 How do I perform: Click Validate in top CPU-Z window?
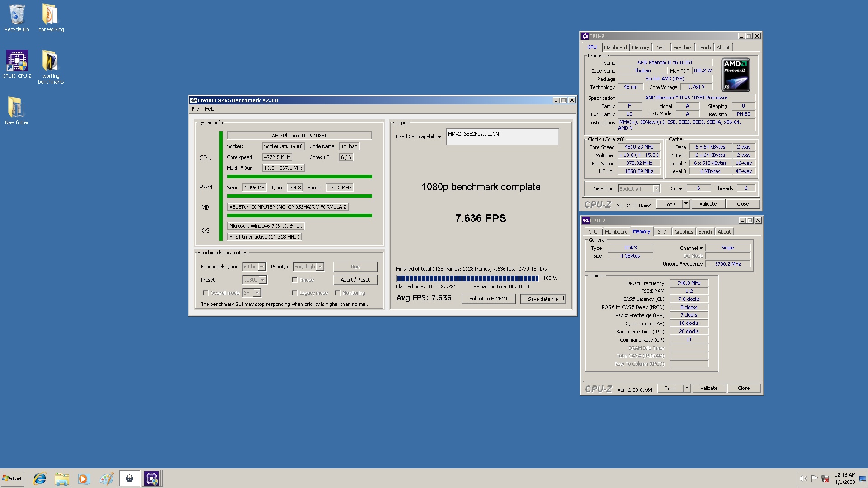coord(708,204)
